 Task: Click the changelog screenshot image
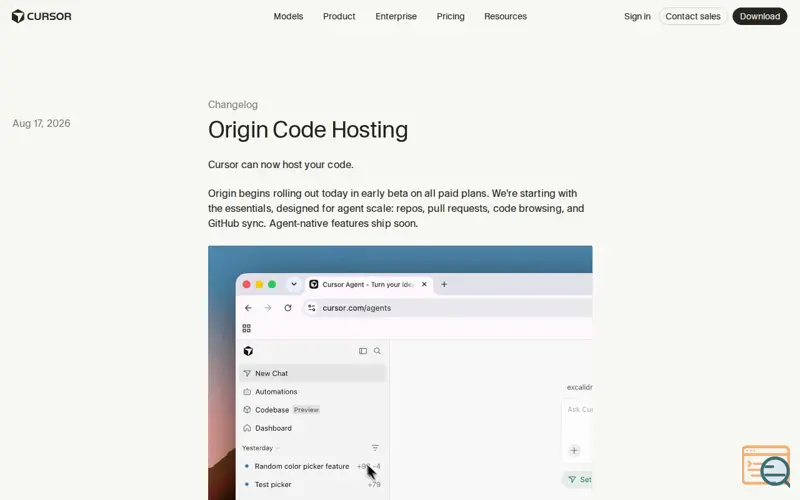(x=400, y=373)
